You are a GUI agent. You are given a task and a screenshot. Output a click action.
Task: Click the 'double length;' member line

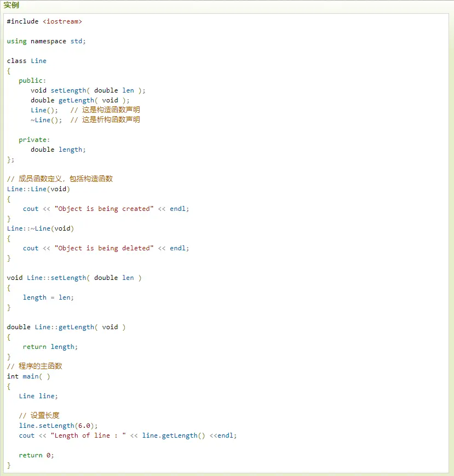(x=58, y=150)
